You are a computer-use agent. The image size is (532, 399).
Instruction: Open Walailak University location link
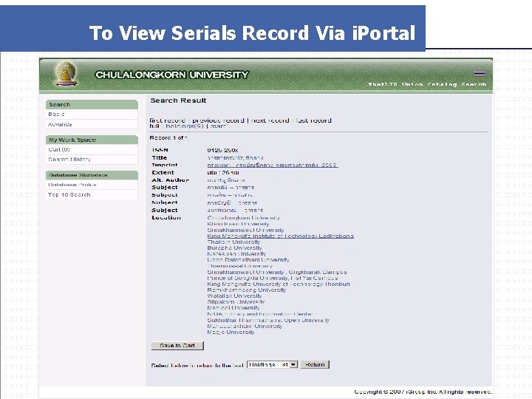[234, 296]
